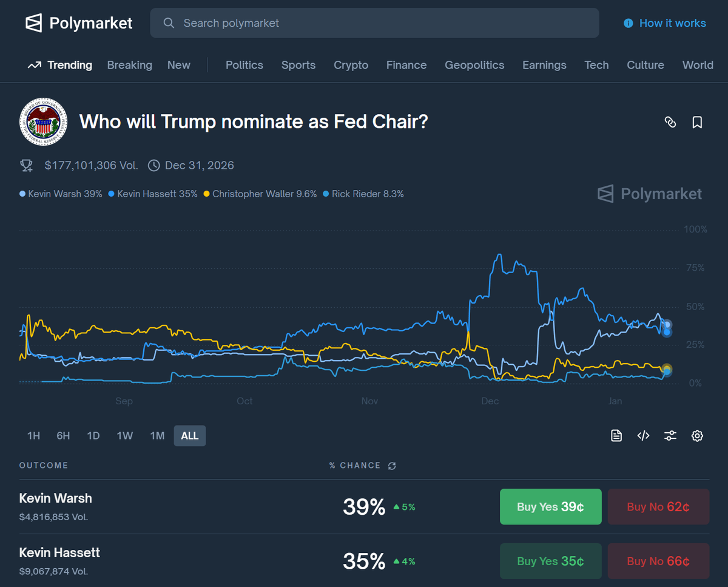Refresh the % chance icon
Screen dimensions: 728x587
[392, 466]
